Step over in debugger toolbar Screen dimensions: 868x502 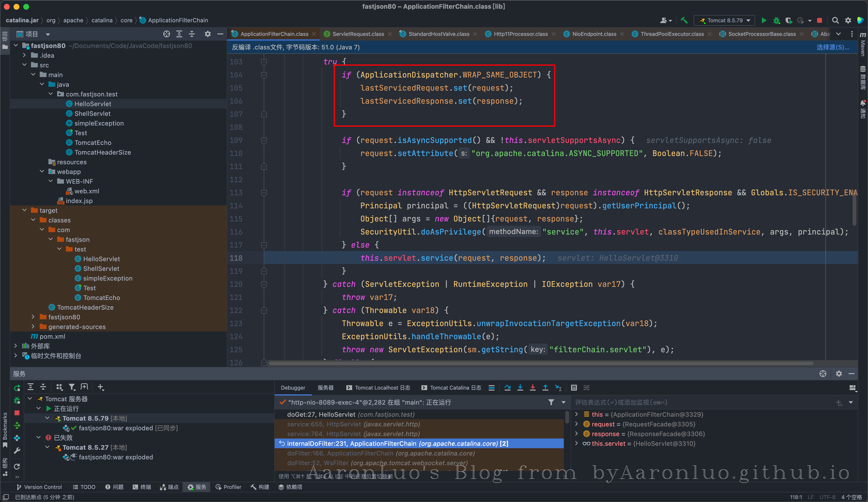tap(507, 388)
